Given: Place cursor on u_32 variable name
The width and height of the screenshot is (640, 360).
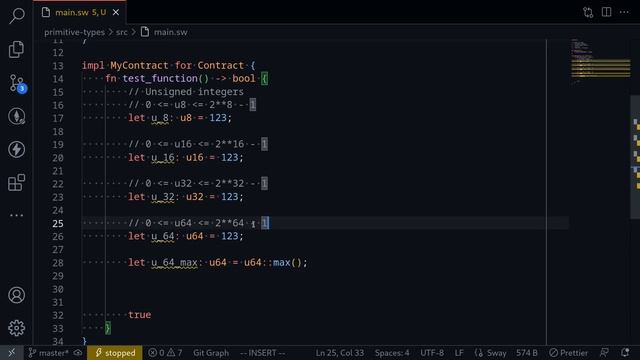Looking at the screenshot, I should pyautogui.click(x=163, y=197).
